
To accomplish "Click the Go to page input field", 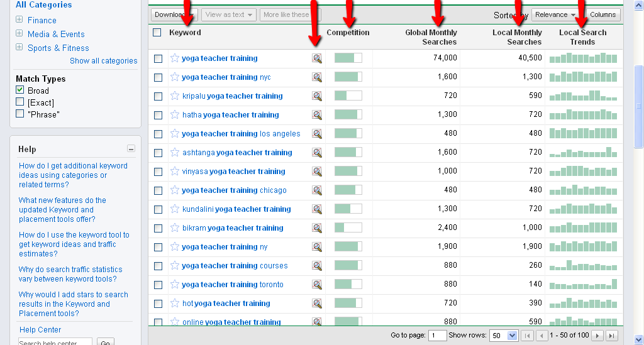I will (x=437, y=336).
